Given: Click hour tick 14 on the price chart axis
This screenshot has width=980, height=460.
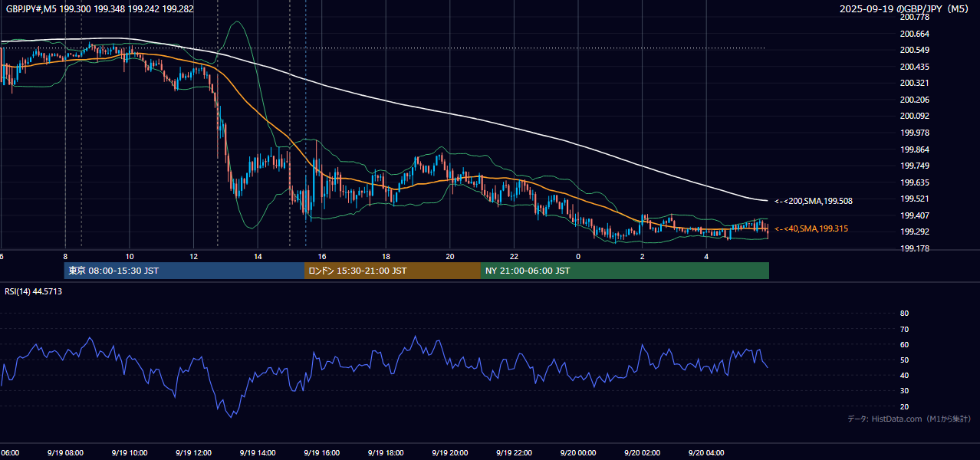Looking at the screenshot, I should pyautogui.click(x=258, y=256).
